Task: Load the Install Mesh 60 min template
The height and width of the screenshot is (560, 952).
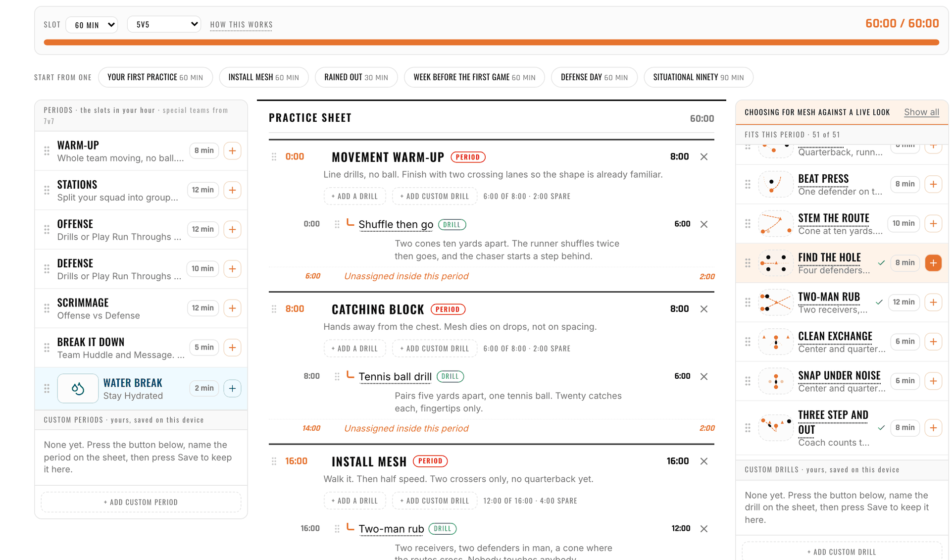Action: [x=264, y=77]
